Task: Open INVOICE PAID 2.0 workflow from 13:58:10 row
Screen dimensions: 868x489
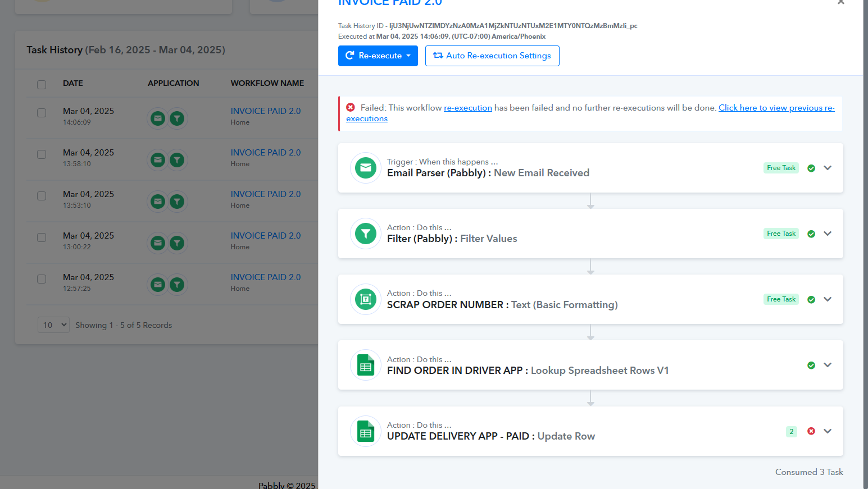Action: [266, 153]
